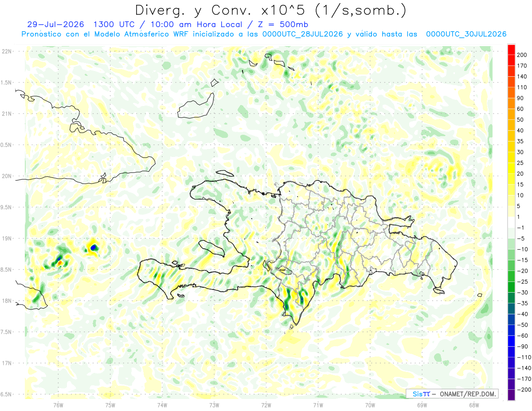
Task: Click the '17N' latitude label
Action: point(7,363)
